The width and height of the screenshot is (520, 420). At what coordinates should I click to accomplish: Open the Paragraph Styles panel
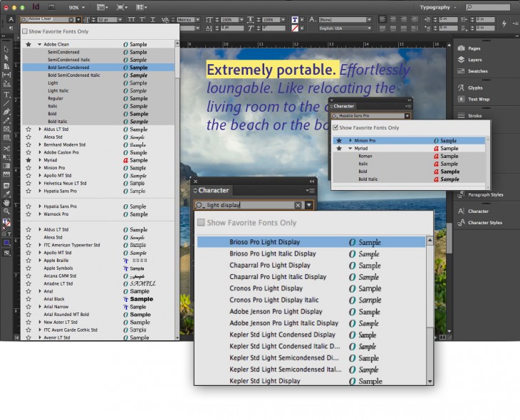(x=481, y=194)
